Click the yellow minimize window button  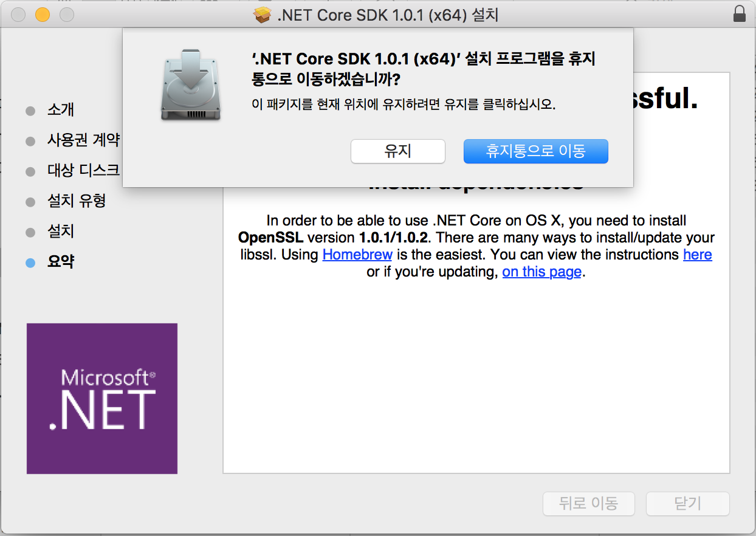pyautogui.click(x=43, y=15)
